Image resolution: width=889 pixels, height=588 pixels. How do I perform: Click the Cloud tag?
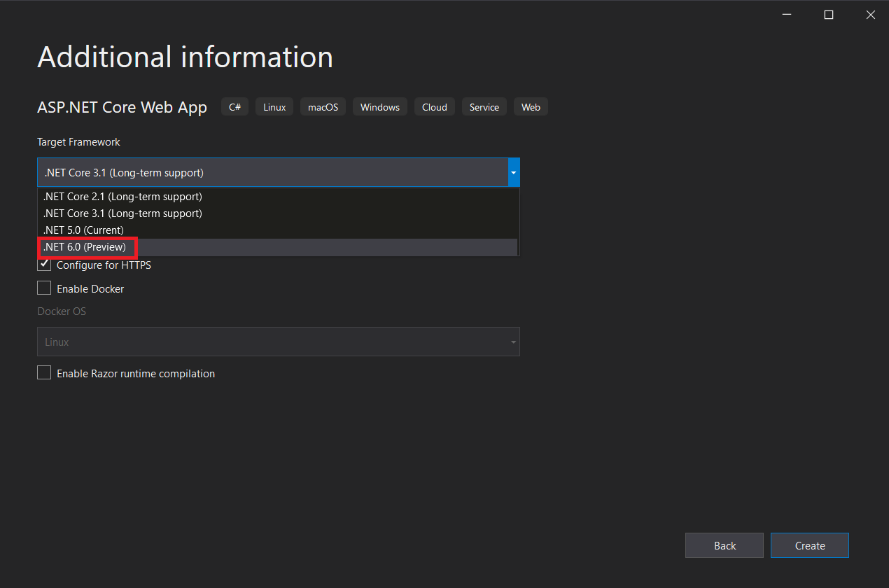pos(434,107)
